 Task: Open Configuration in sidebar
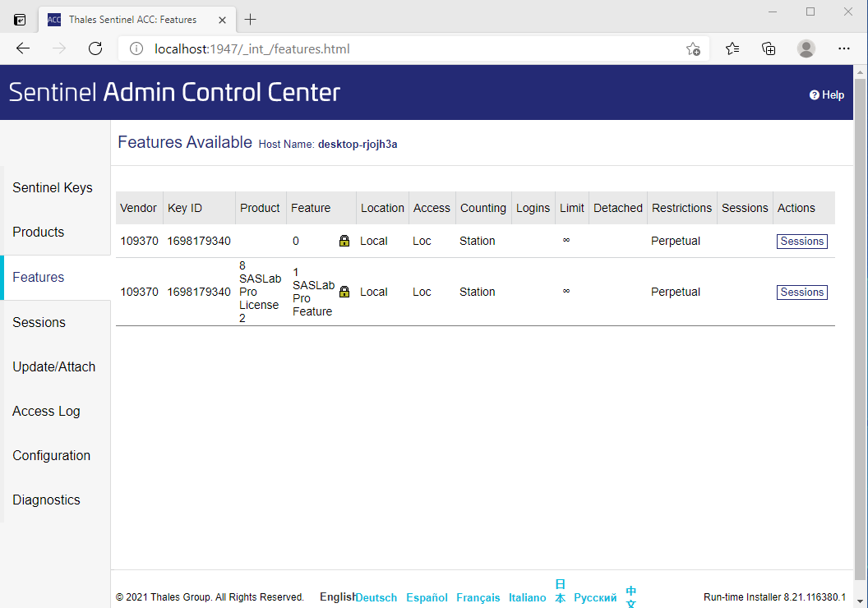[x=52, y=455]
